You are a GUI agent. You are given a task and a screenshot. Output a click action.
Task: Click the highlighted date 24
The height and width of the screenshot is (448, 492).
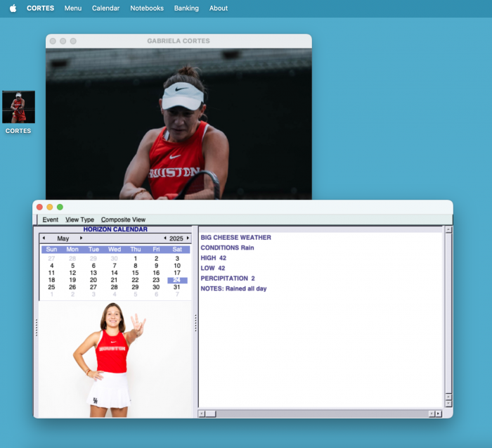pos(177,280)
